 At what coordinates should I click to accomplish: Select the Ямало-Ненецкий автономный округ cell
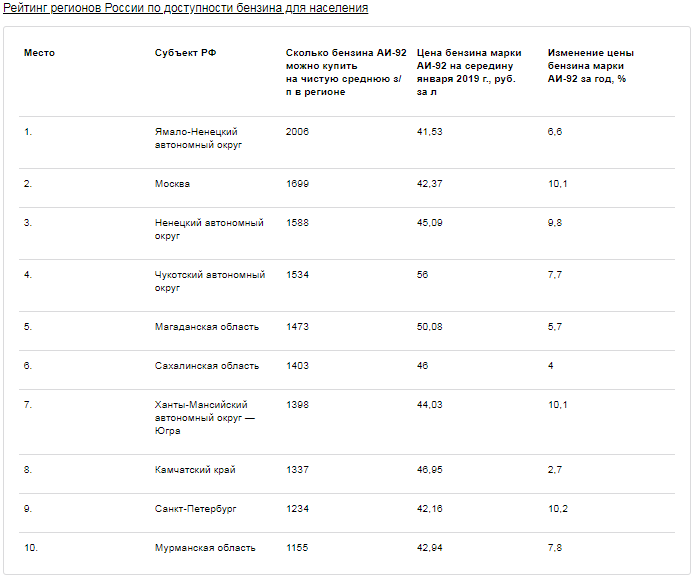198,138
